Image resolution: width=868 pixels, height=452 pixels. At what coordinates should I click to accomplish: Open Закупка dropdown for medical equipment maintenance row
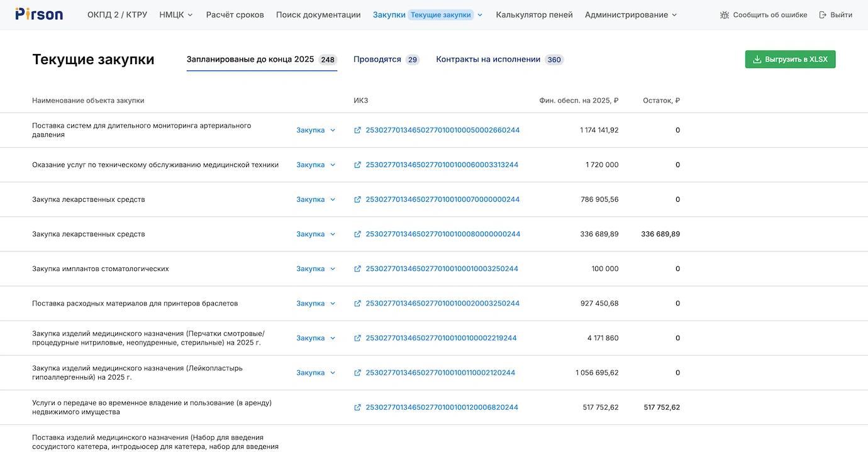point(316,165)
